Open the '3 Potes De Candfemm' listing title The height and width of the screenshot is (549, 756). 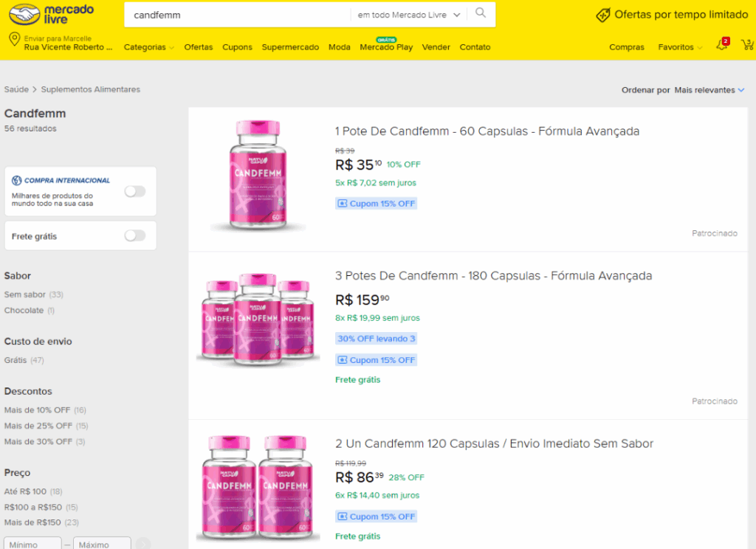pos(494,276)
